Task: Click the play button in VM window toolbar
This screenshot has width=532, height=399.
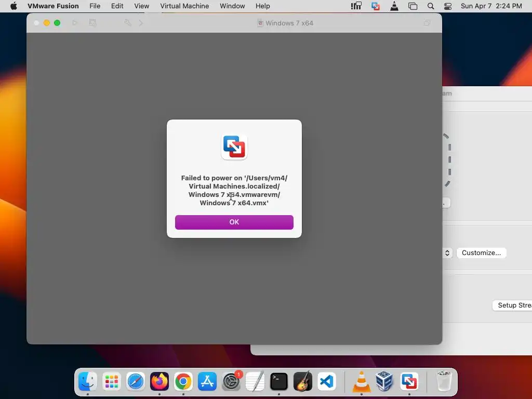Action: pyautogui.click(x=75, y=23)
